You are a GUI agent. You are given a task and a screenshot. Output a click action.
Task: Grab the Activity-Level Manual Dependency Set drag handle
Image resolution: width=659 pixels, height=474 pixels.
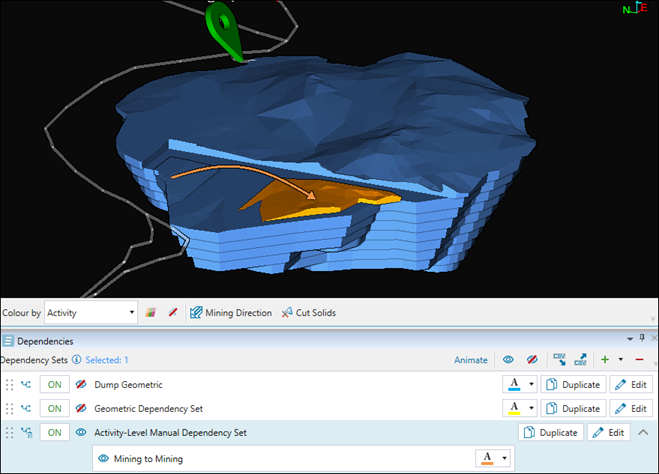click(x=9, y=432)
